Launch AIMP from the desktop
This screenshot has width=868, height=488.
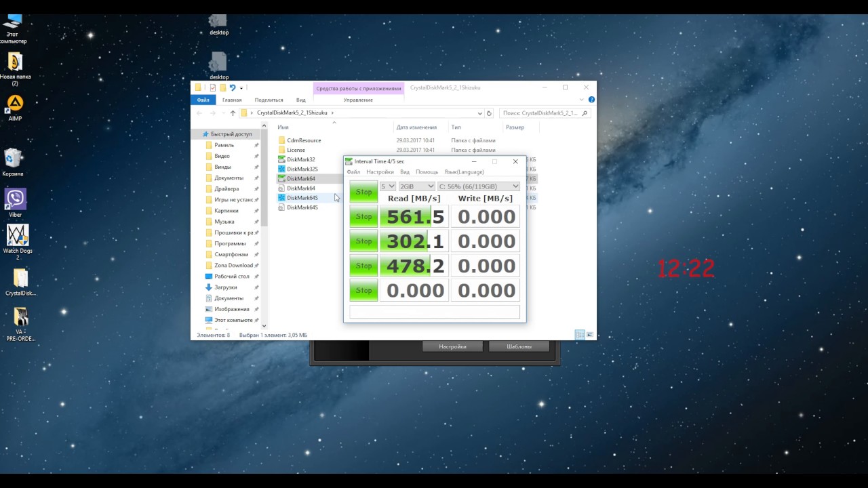tap(15, 108)
